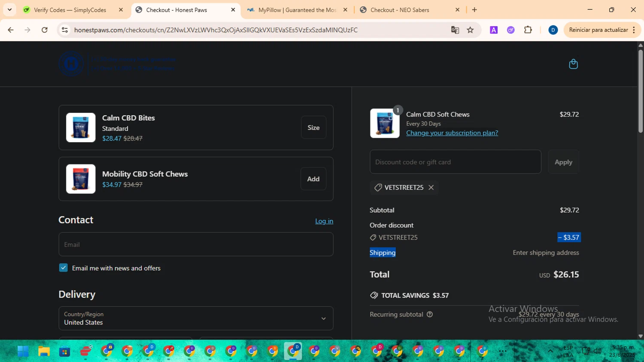This screenshot has height=362, width=644.
Task: Open the ESP LAA language indicator
Action: (x=568, y=351)
